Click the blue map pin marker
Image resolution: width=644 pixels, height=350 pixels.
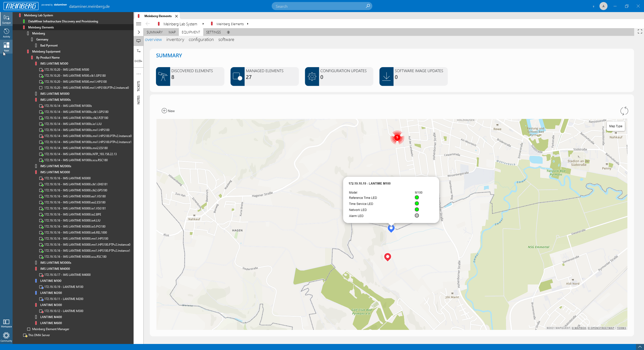click(x=391, y=228)
